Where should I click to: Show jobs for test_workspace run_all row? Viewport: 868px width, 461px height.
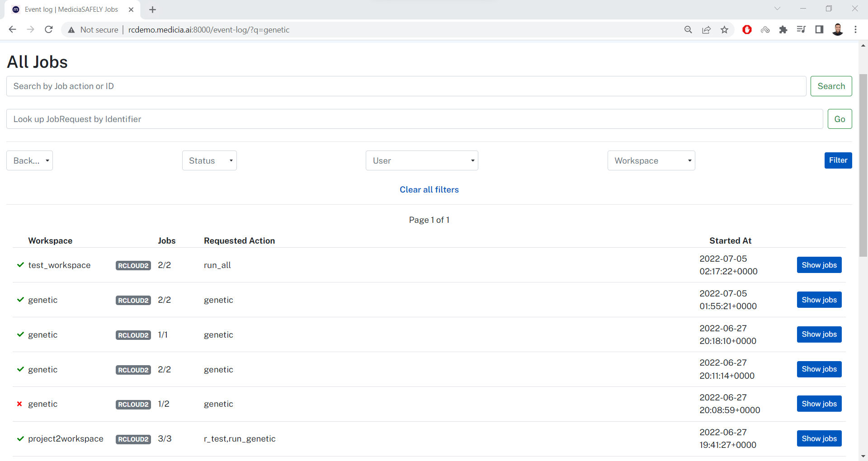[x=819, y=265]
